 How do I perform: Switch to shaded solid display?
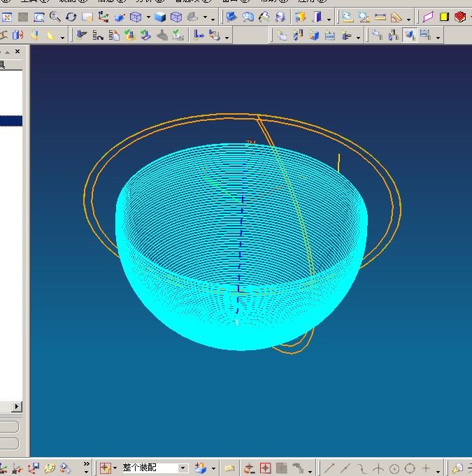click(159, 17)
